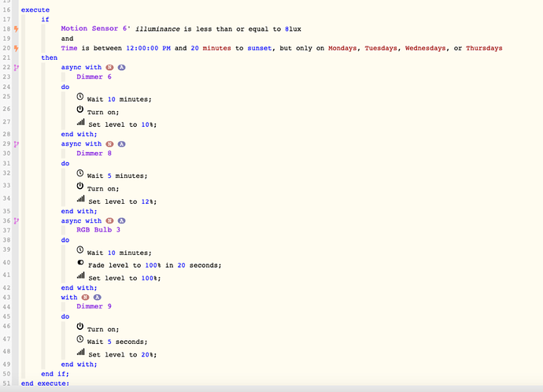The image size is (543, 392).
Task: Click the power icon on line 46
Action: pyautogui.click(x=80, y=326)
